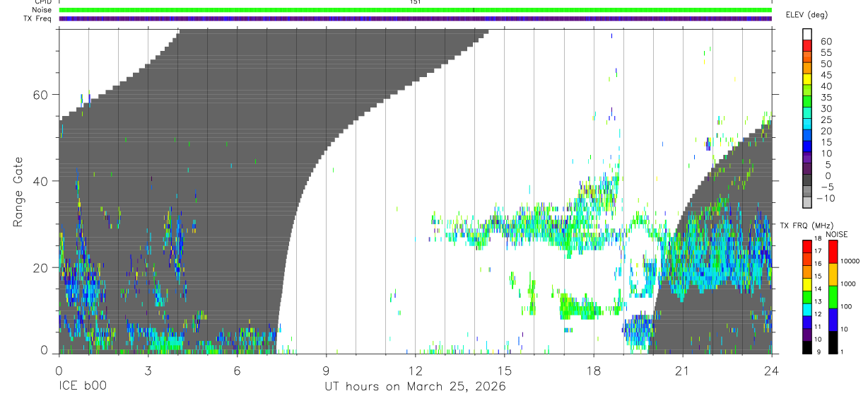Click the 3 tick label on UT hours axis

coord(148,370)
